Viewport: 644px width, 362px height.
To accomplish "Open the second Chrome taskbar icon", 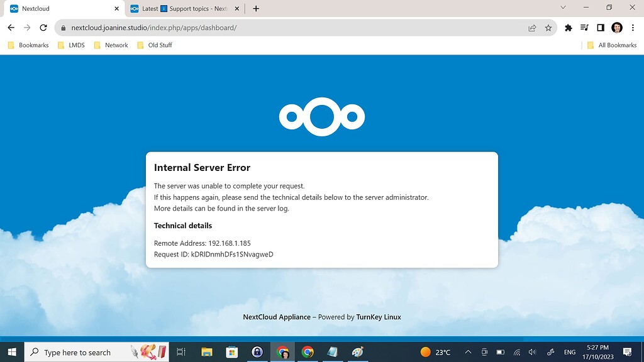I will 307,352.
